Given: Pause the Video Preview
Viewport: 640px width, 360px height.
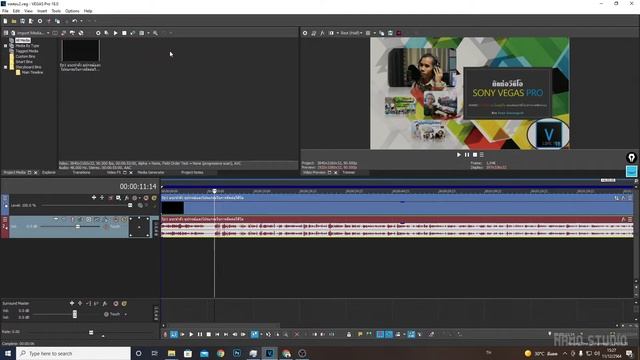Looking at the screenshot, I should 467,155.
